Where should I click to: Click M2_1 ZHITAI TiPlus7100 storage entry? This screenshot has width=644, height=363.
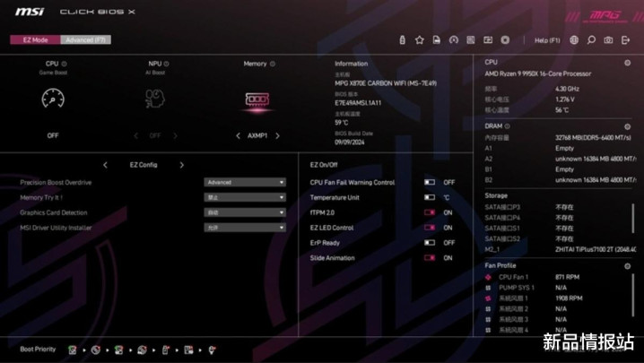point(561,249)
